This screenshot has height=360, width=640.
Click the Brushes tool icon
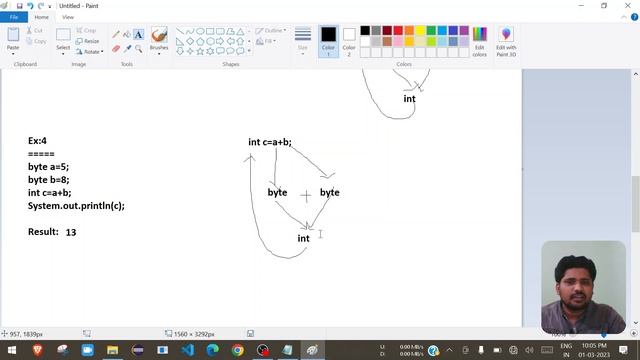pos(159,35)
